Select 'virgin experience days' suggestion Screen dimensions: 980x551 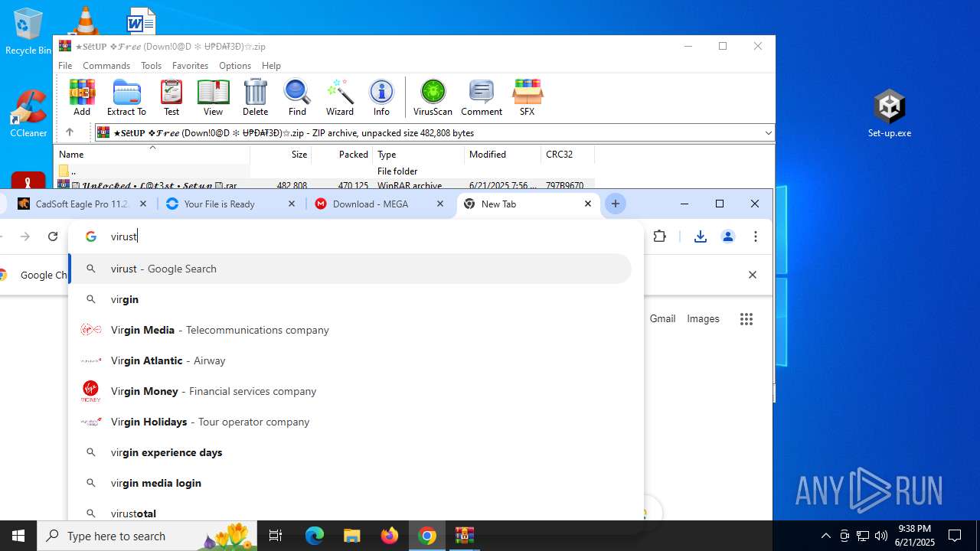(x=350, y=452)
